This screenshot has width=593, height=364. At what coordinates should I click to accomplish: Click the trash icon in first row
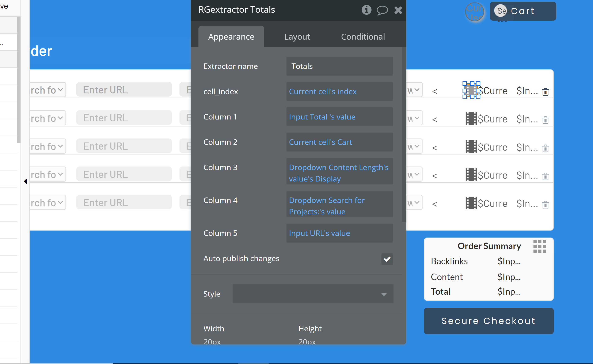[x=546, y=92]
